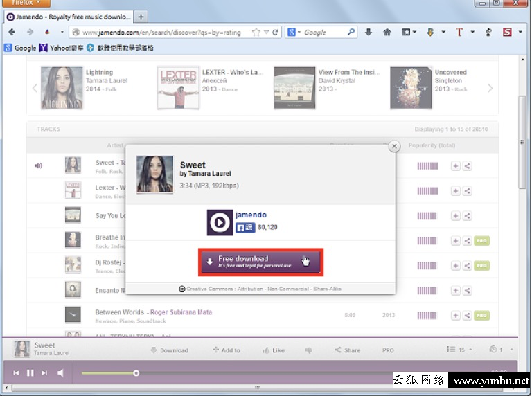
Task: Open the Yahoo! bookmark
Action: coord(62,48)
